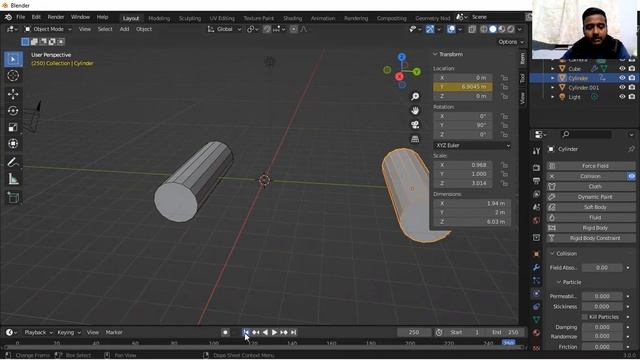Image resolution: width=640 pixels, height=360 pixels.
Task: Open the Object Mode dropdown
Action: click(48, 29)
